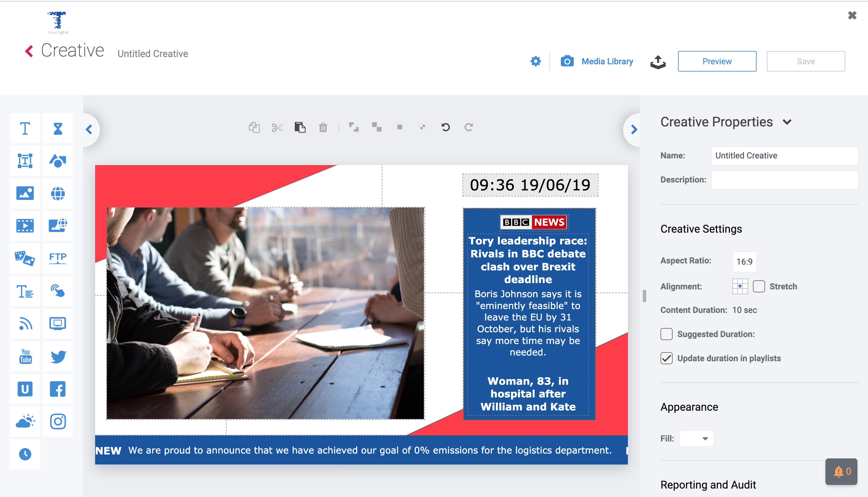This screenshot has width=868, height=497.
Task: Open the settings gear
Action: 535,62
